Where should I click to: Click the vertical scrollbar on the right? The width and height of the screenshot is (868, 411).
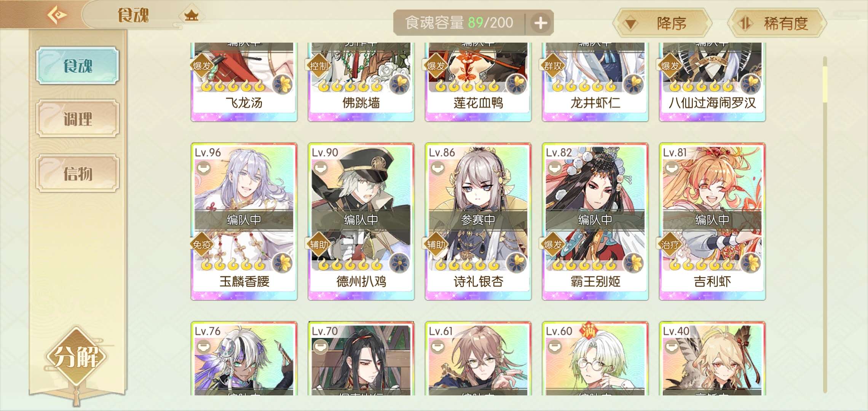click(825, 225)
